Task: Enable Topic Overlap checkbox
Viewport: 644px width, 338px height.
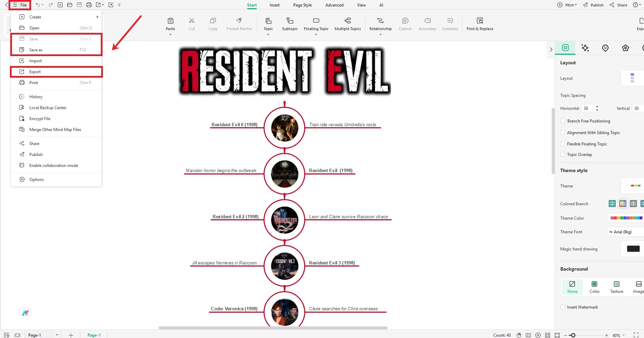Action: pyautogui.click(x=563, y=154)
